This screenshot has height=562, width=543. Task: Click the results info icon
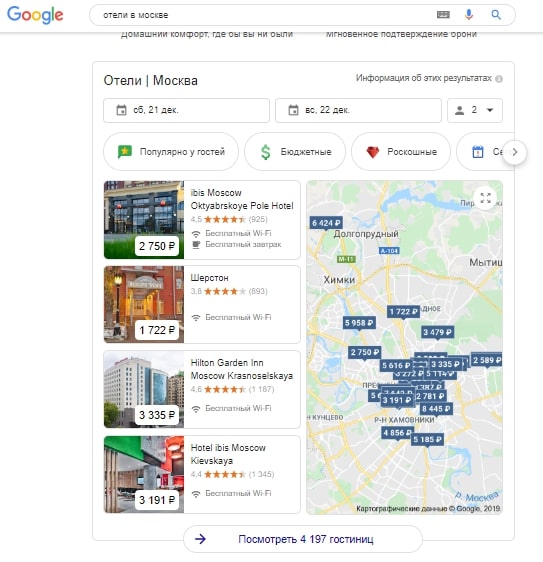[x=499, y=79]
